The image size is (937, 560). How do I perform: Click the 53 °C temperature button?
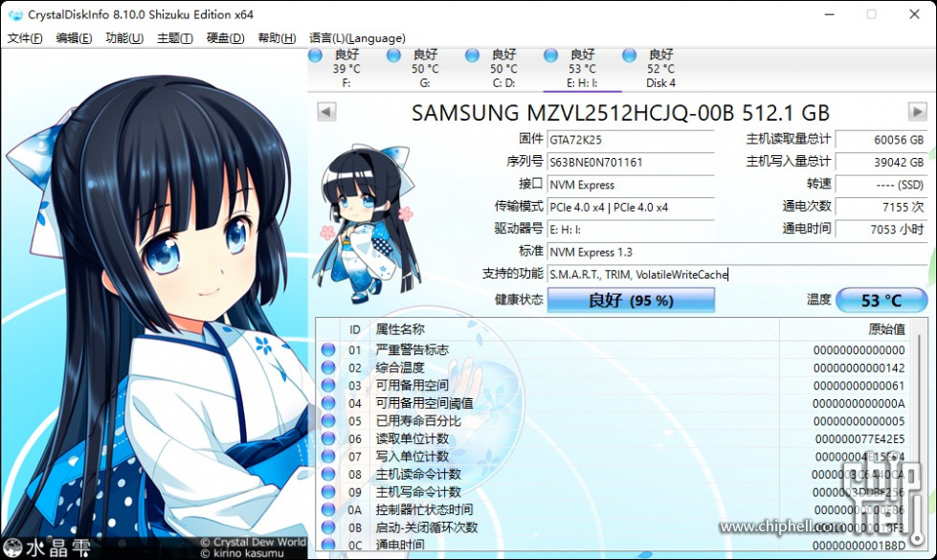pyautogui.click(x=881, y=300)
